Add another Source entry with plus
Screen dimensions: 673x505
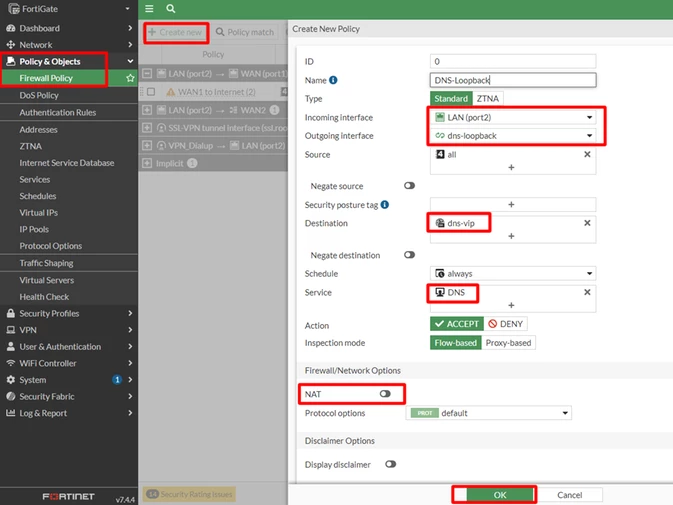pyautogui.click(x=511, y=167)
